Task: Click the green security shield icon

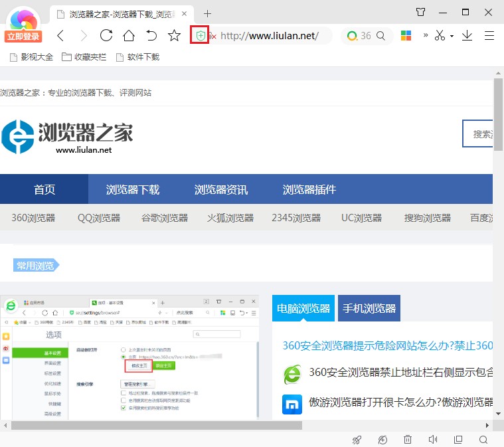Action: [x=201, y=35]
